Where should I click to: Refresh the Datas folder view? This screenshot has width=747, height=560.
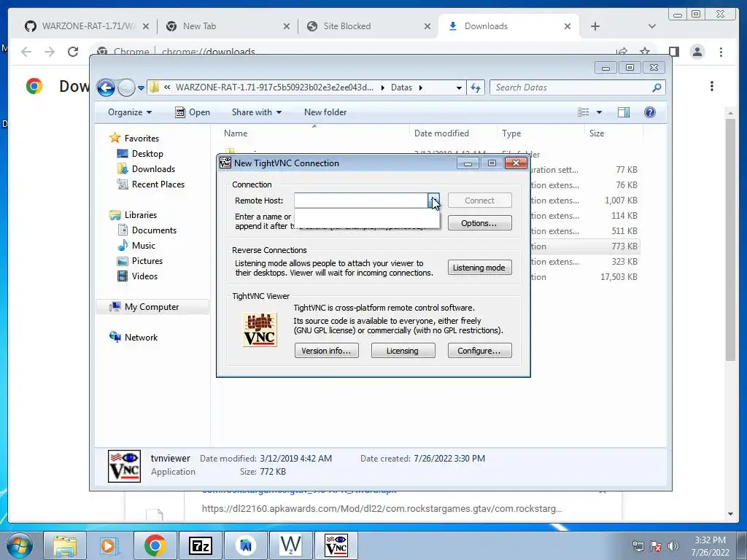(476, 87)
